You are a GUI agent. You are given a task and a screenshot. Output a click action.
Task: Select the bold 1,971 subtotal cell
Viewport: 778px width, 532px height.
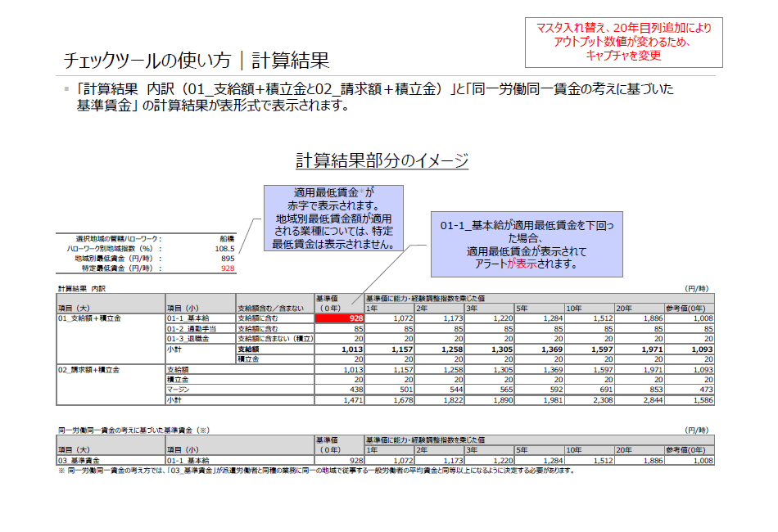pyautogui.click(x=640, y=349)
